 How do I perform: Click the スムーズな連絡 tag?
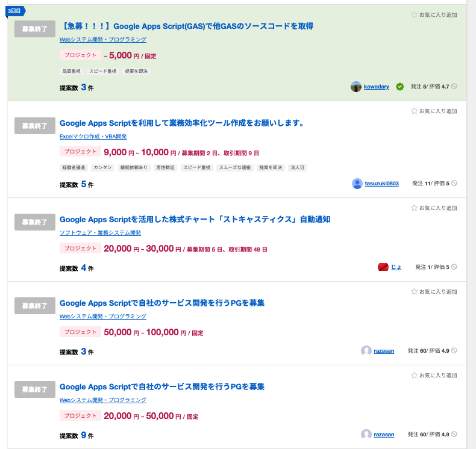[235, 168]
